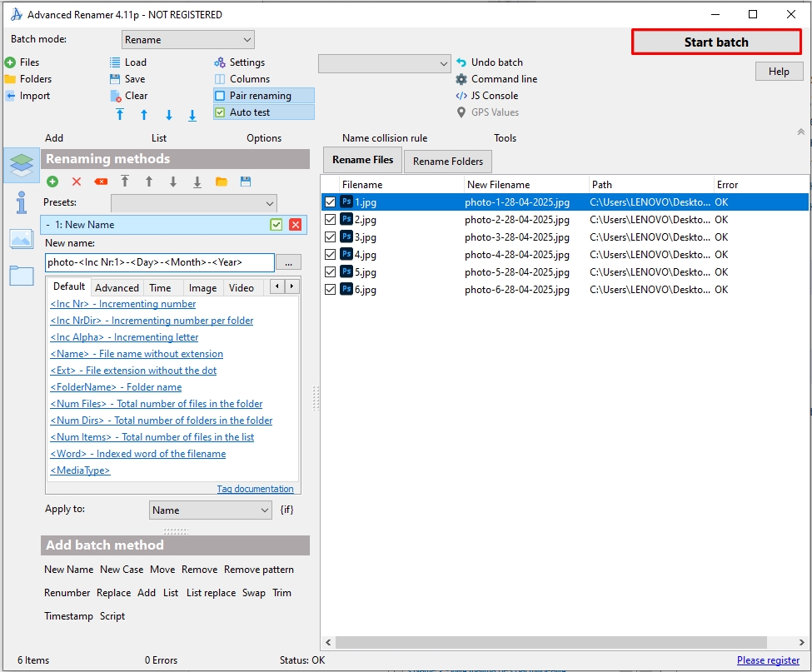The height and width of the screenshot is (672, 812).
Task: Toggle New Name method enabled checkmark
Action: 276,225
